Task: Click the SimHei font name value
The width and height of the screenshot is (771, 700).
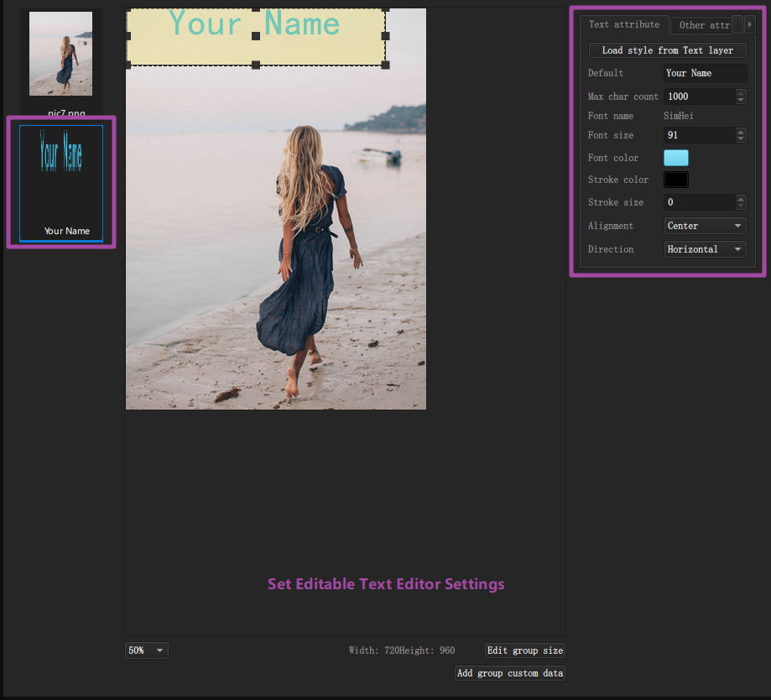Action: [678, 116]
